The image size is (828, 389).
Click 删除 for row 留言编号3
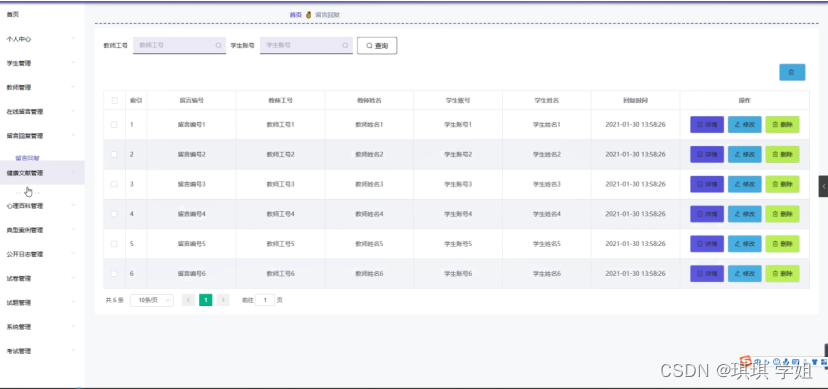pyautogui.click(x=782, y=184)
